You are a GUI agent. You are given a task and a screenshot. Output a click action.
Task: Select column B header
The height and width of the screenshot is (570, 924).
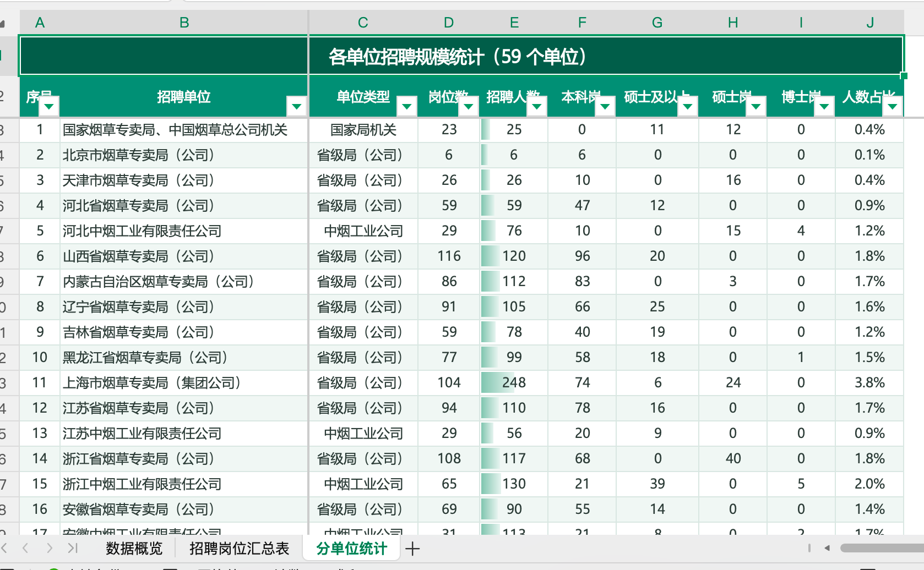184,23
